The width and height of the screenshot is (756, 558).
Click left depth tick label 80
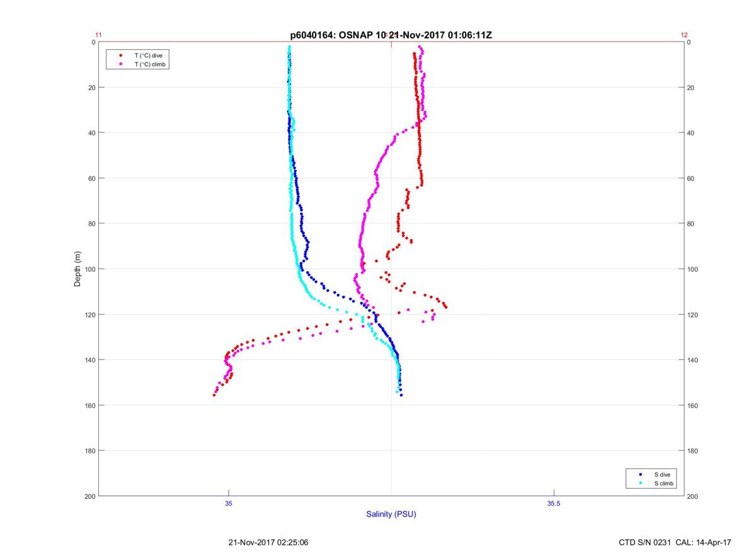coord(91,224)
